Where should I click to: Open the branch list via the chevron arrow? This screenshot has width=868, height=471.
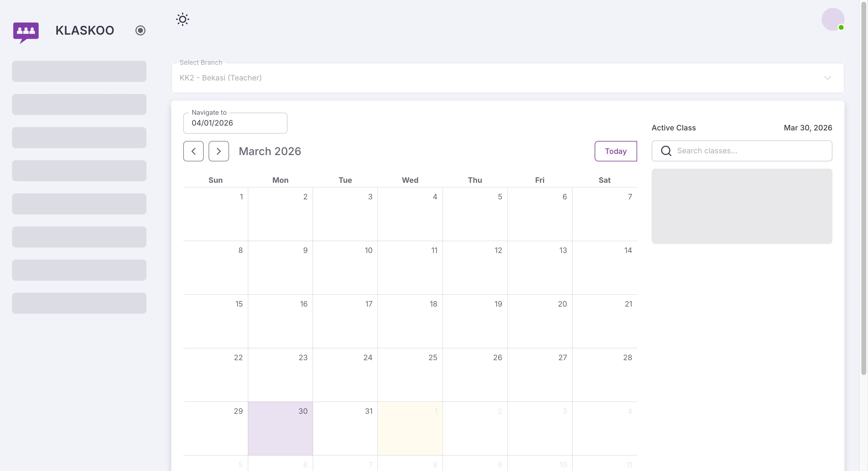coord(828,78)
